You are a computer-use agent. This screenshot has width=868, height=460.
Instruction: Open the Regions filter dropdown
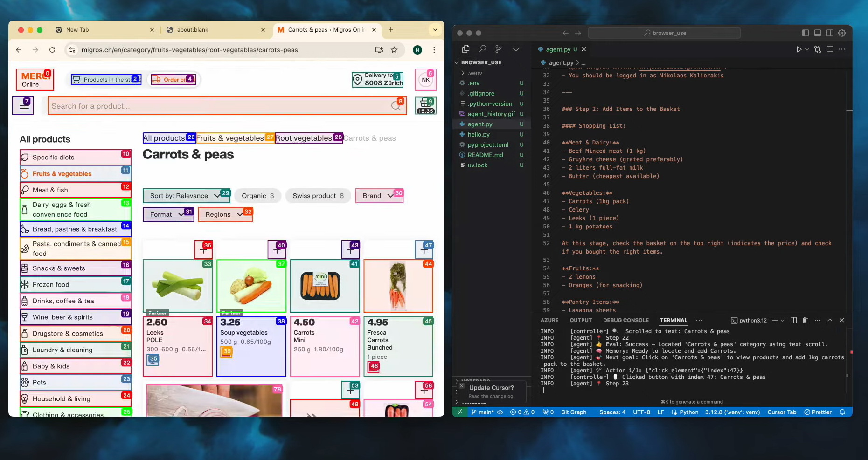pyautogui.click(x=225, y=214)
